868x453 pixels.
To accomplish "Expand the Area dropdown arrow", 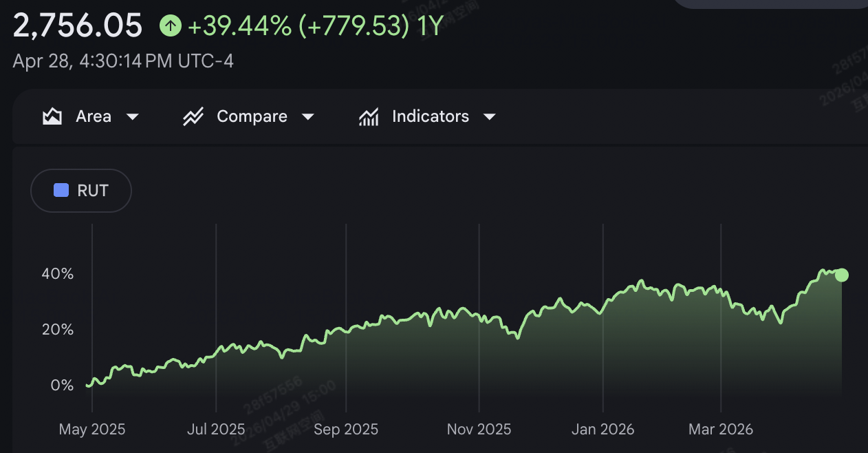I will point(132,117).
